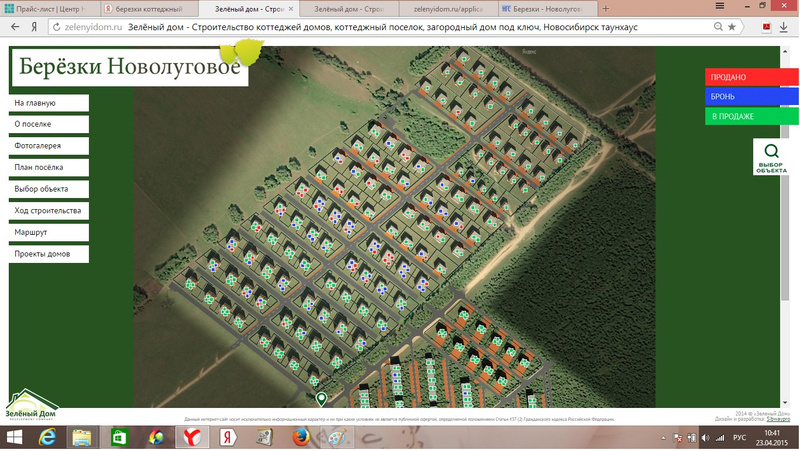Open the Фотогалерея menu item
This screenshot has height=451, width=800.
pyautogui.click(x=49, y=146)
